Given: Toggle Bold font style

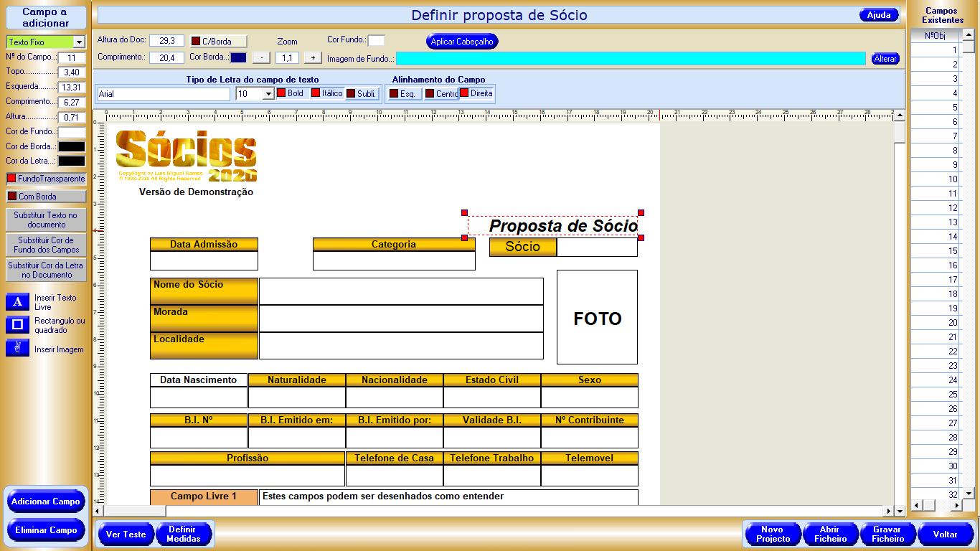Looking at the screenshot, I should (291, 93).
